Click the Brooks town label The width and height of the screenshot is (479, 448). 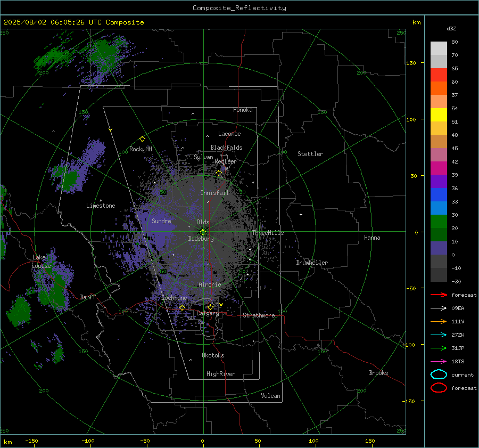click(378, 373)
